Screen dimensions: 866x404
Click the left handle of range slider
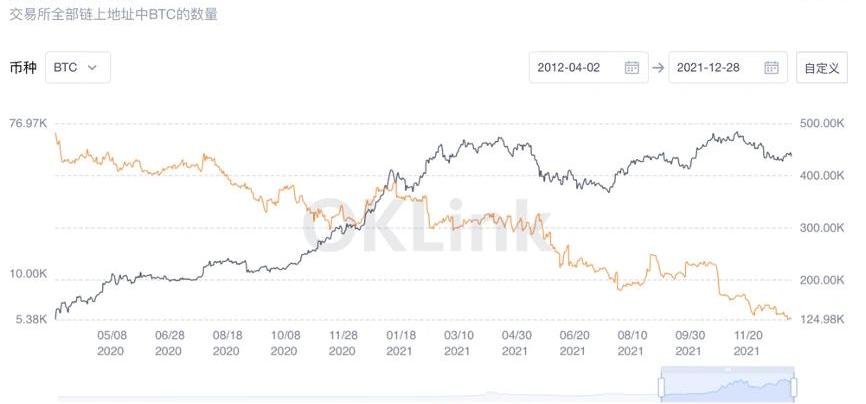click(x=661, y=386)
